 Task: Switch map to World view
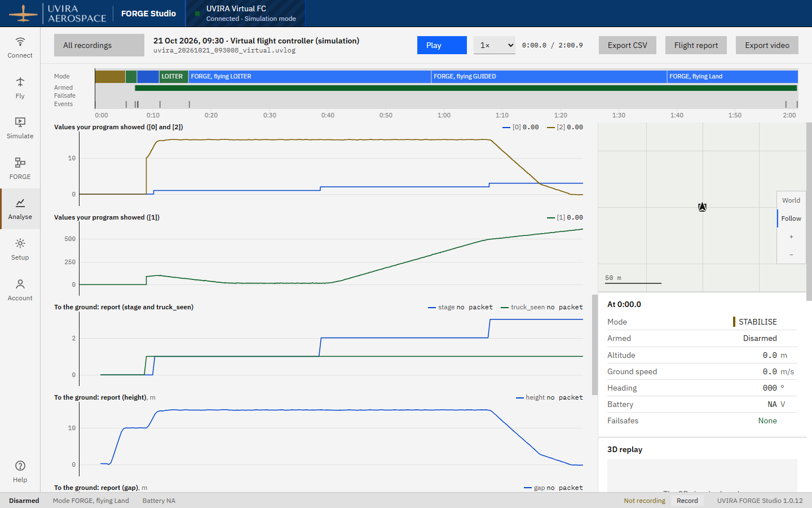click(x=791, y=200)
